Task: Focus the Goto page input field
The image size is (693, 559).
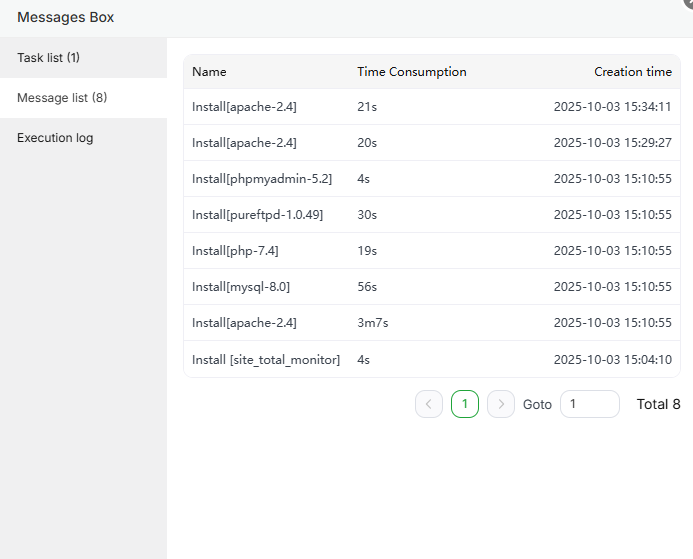Action: click(589, 404)
